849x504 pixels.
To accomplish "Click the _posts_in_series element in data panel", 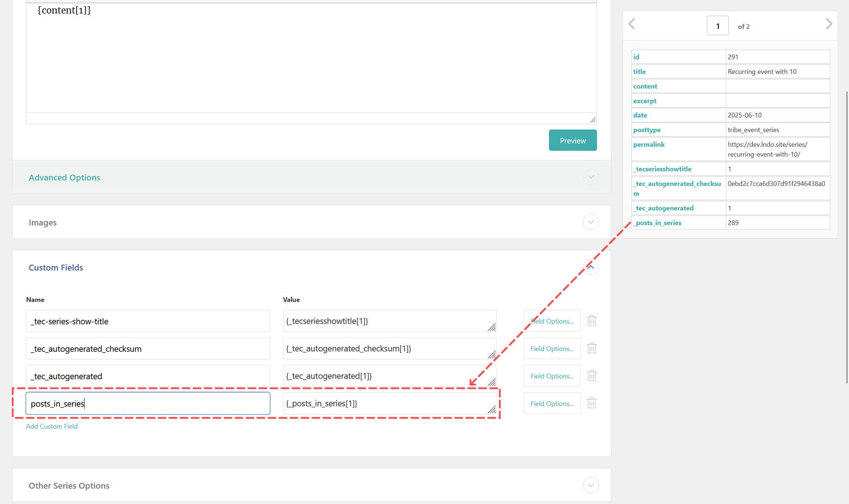I will pos(658,223).
